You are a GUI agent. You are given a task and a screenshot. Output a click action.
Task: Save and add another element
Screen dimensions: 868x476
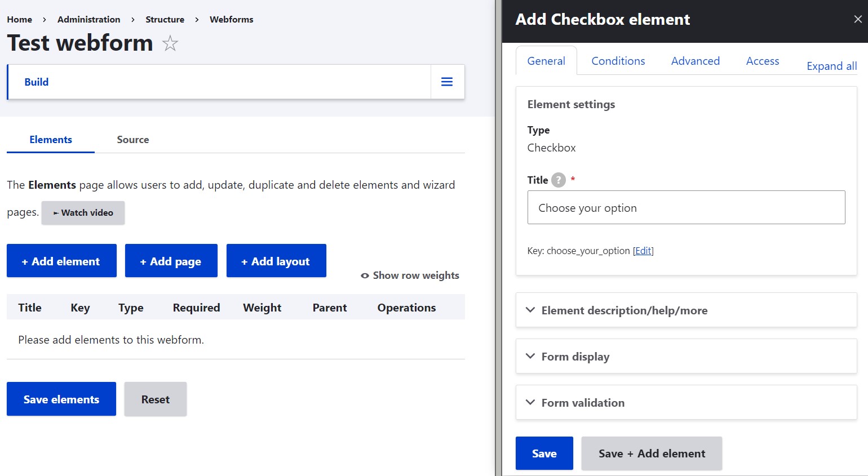[652, 453]
